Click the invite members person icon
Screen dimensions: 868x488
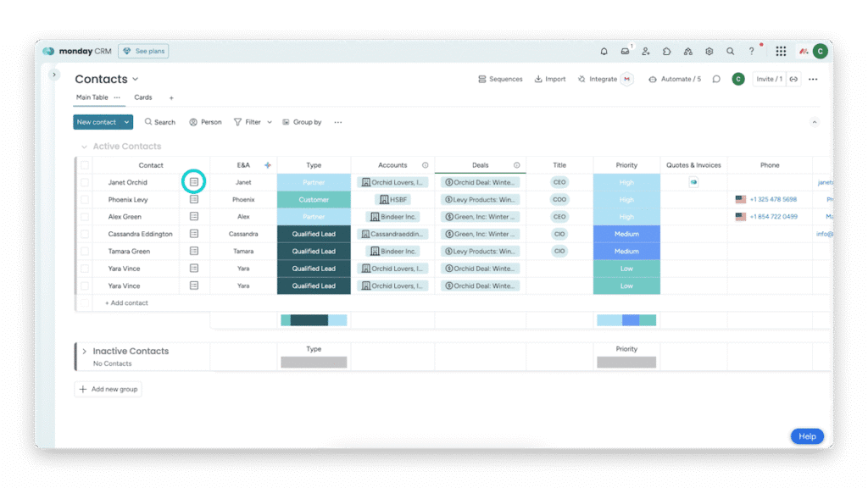[646, 52]
